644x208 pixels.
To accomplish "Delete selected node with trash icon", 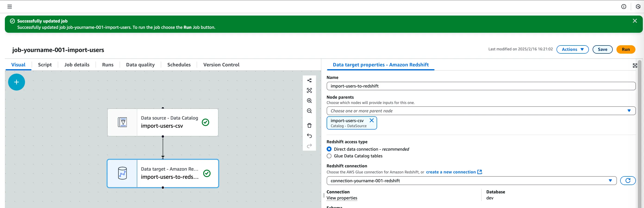I will [x=309, y=126].
